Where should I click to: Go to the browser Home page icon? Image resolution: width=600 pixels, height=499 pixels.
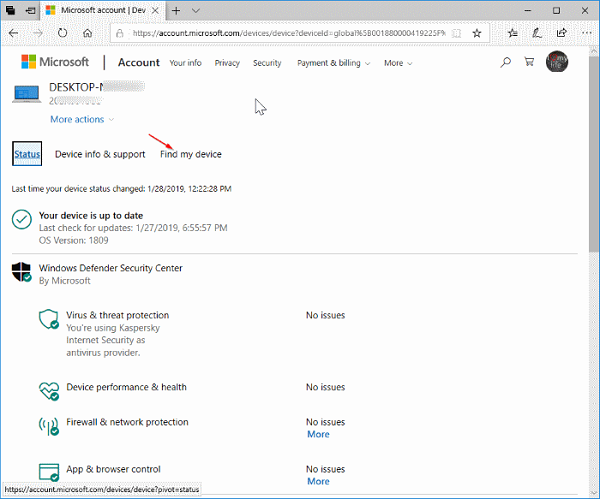click(x=89, y=33)
